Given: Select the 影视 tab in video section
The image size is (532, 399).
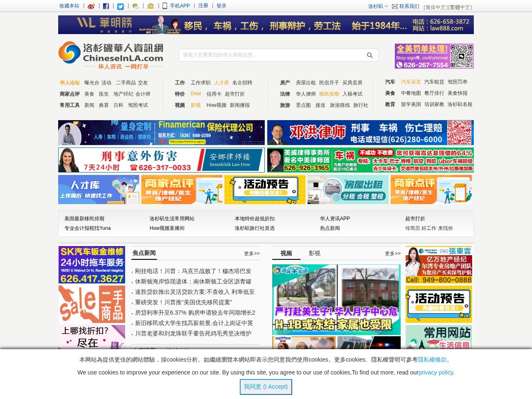Looking at the screenshot, I should (315, 253).
